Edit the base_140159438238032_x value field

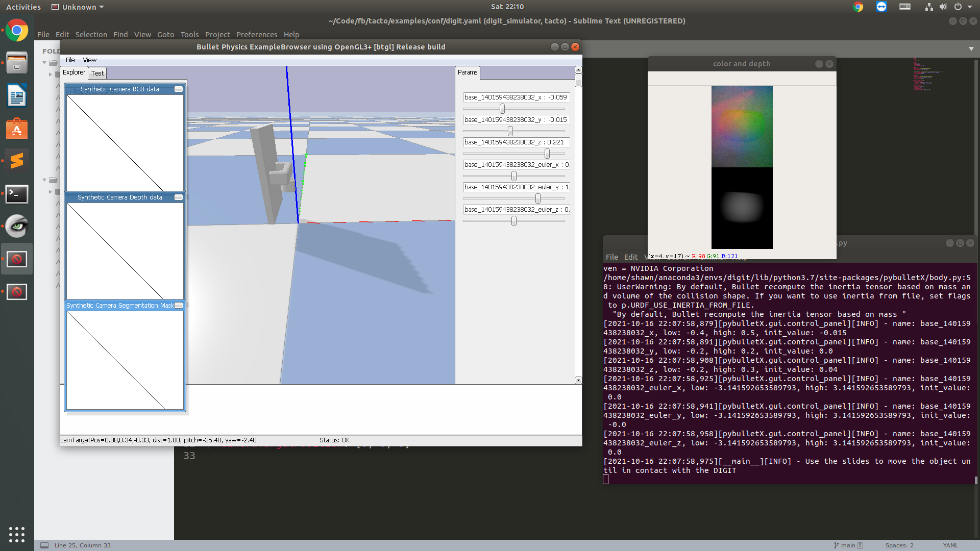pyautogui.click(x=516, y=97)
